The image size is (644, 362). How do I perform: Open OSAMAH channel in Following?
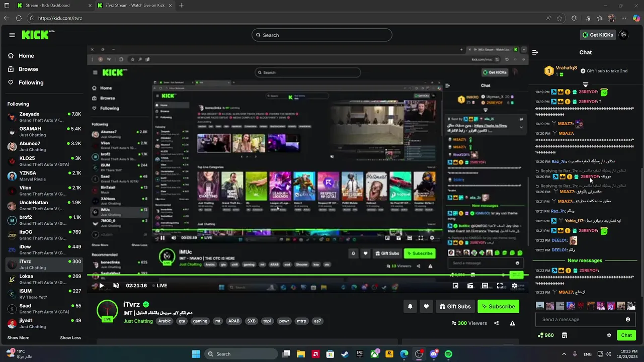pyautogui.click(x=44, y=132)
